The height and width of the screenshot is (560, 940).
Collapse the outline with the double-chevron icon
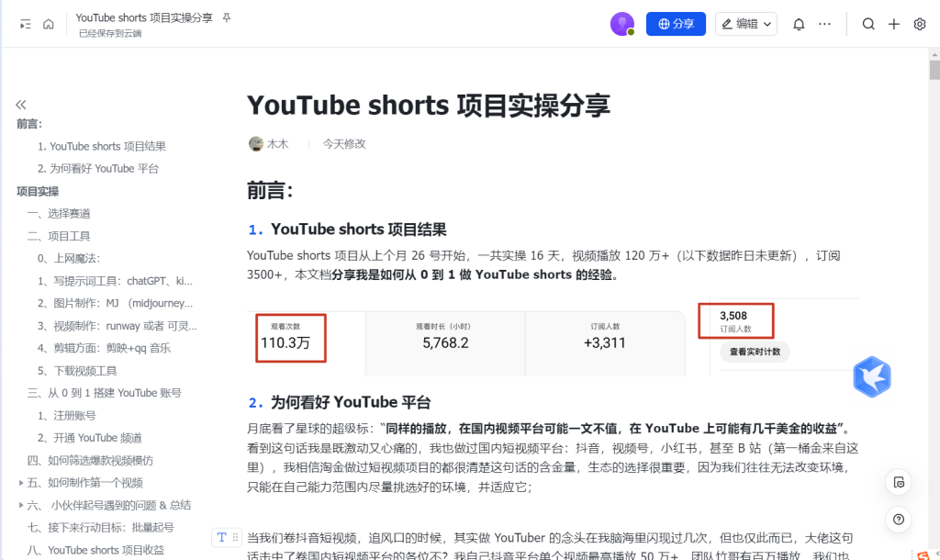coord(21,105)
